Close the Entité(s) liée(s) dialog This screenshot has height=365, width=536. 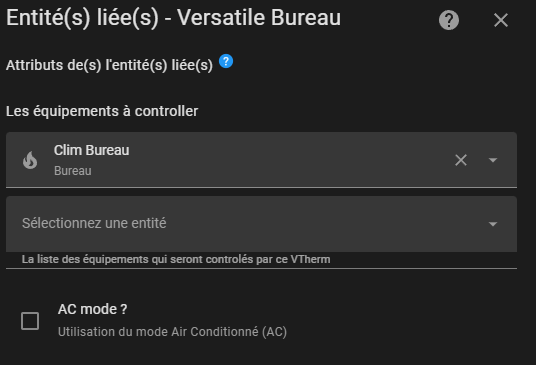pos(501,20)
